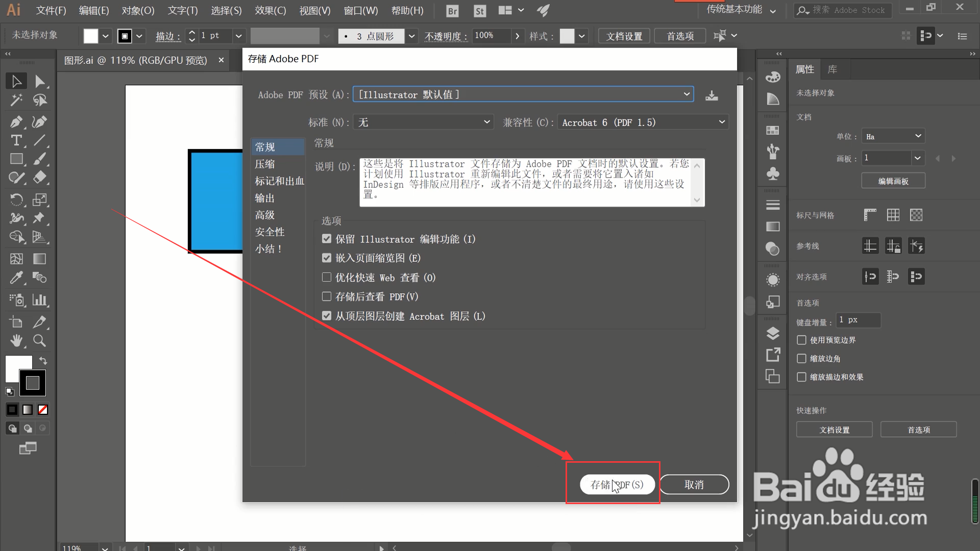The width and height of the screenshot is (980, 551).
Task: Select 压缩 category in PDF dialog
Action: [x=278, y=164]
